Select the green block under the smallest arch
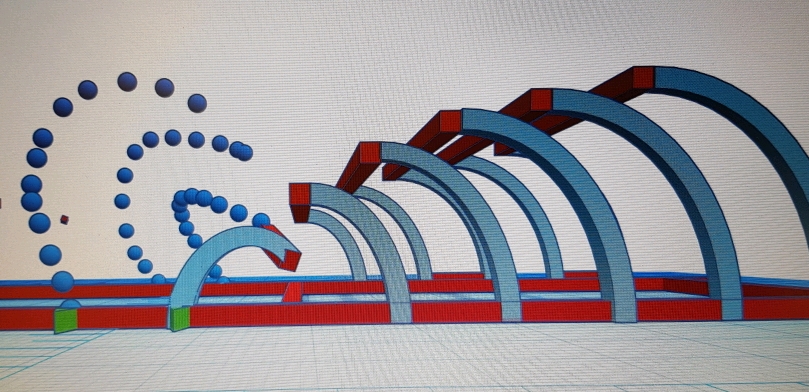This screenshot has height=392, width=809. click(x=180, y=318)
